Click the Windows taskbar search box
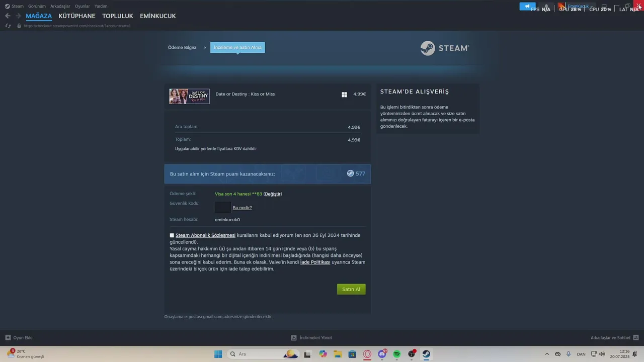644x362 pixels. (x=263, y=354)
